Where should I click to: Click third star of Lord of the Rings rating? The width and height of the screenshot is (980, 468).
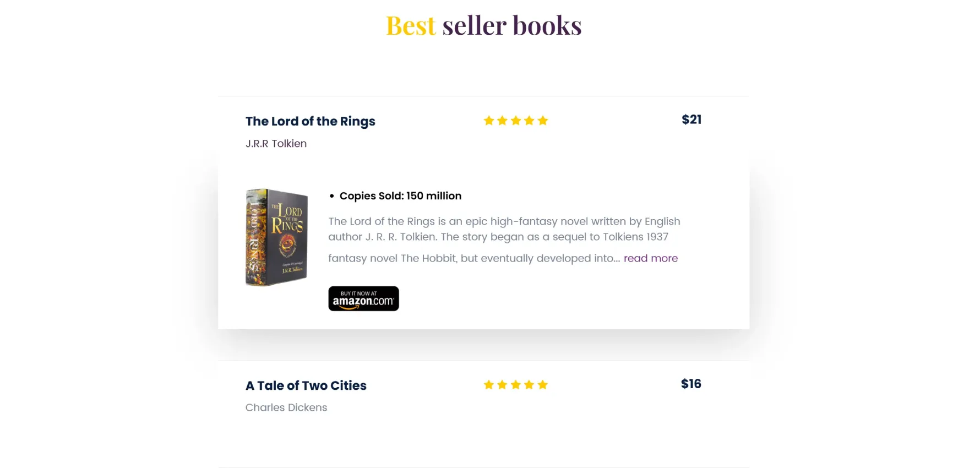(x=516, y=121)
